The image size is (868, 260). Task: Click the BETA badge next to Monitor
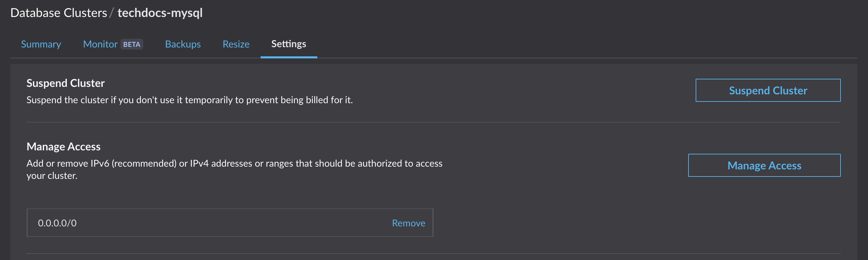coord(132,44)
